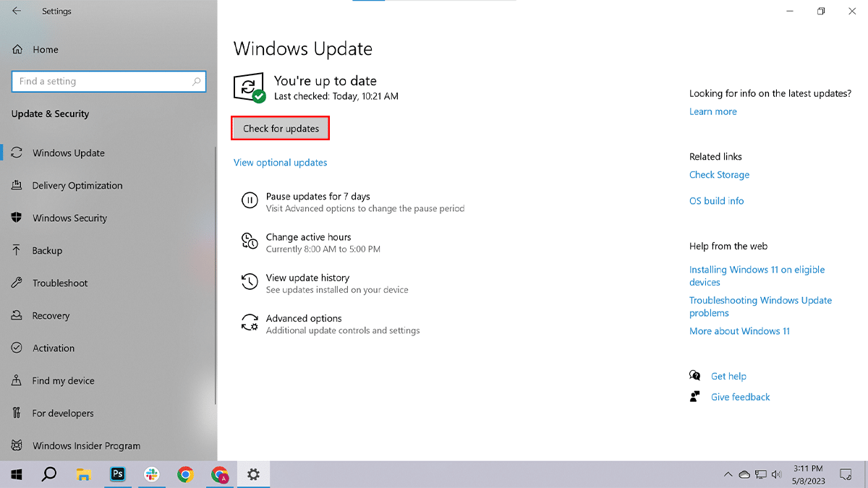
Task: Open View optional updates link
Action: pos(280,163)
